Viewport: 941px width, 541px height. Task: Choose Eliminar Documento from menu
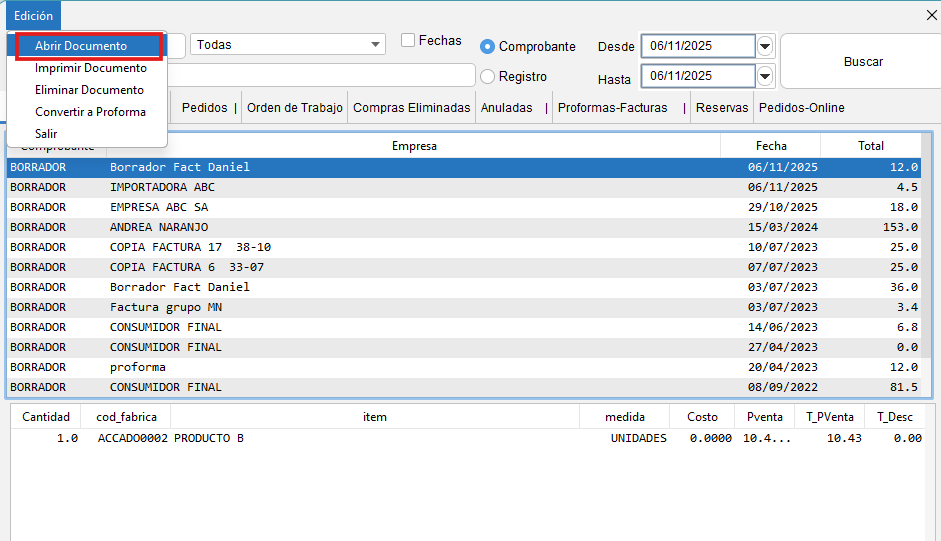pos(89,90)
